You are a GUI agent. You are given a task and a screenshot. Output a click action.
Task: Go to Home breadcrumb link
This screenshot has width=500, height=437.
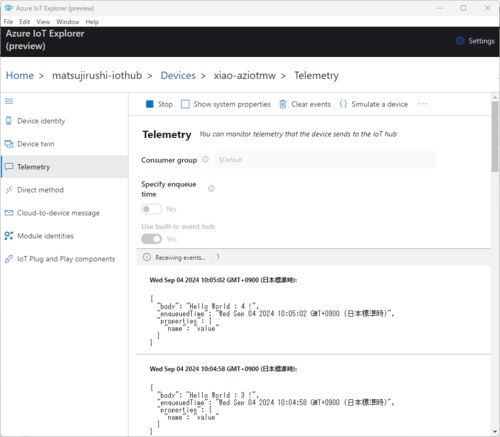tap(20, 75)
